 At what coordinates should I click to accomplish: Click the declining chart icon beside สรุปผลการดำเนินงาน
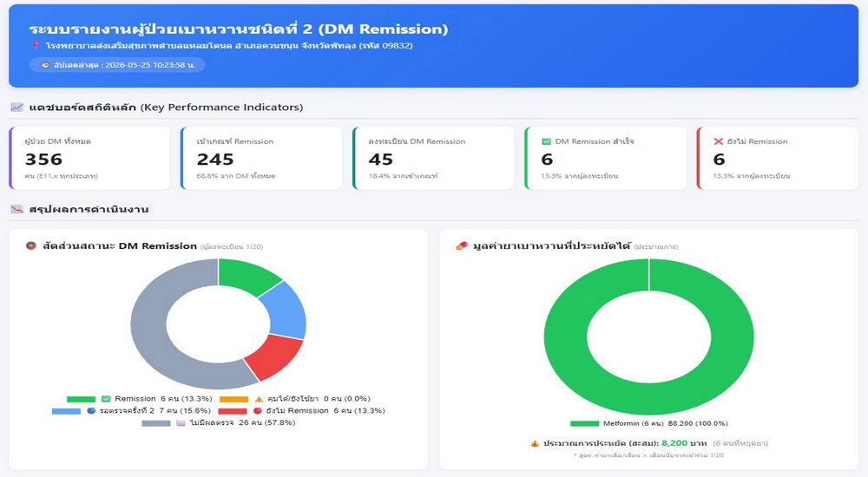pyautogui.click(x=17, y=209)
